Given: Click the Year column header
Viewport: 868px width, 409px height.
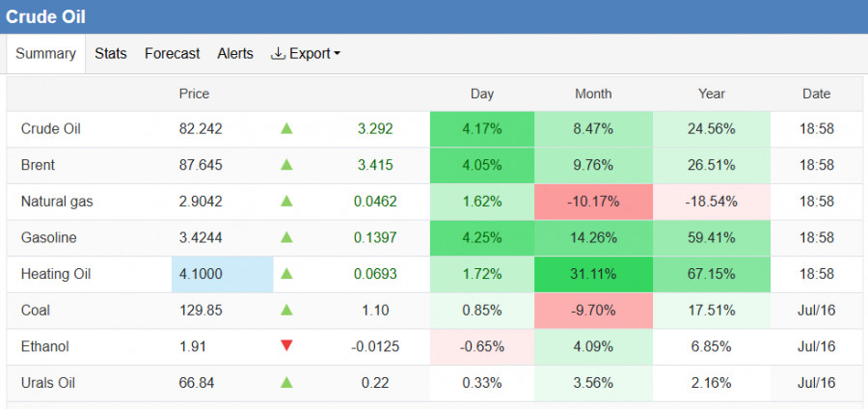Looking at the screenshot, I should tap(712, 95).
